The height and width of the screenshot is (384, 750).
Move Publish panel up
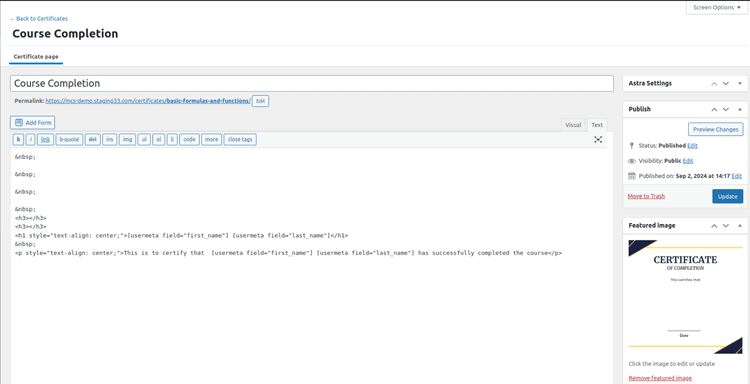tap(714, 109)
